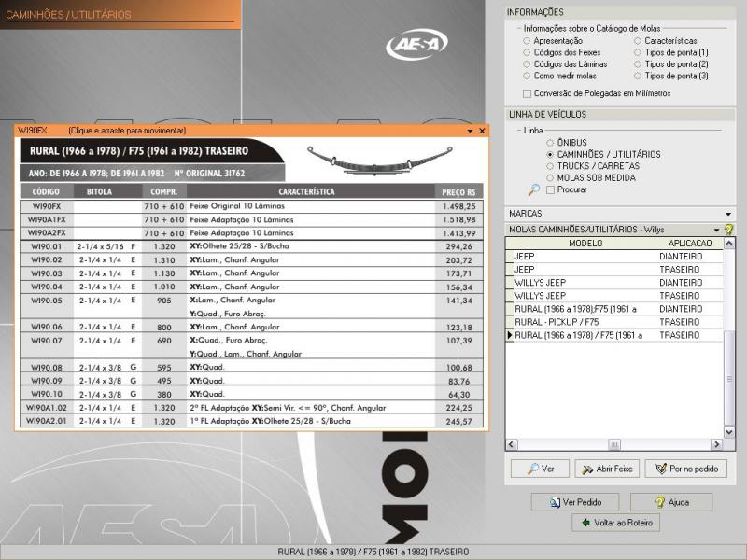
Task: Open Ajuda help button
Action: click(x=671, y=502)
